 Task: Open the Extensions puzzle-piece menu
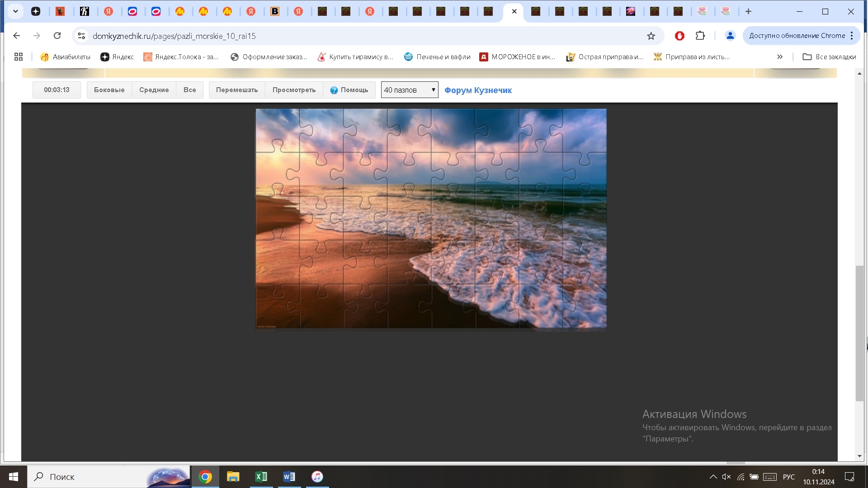click(700, 36)
